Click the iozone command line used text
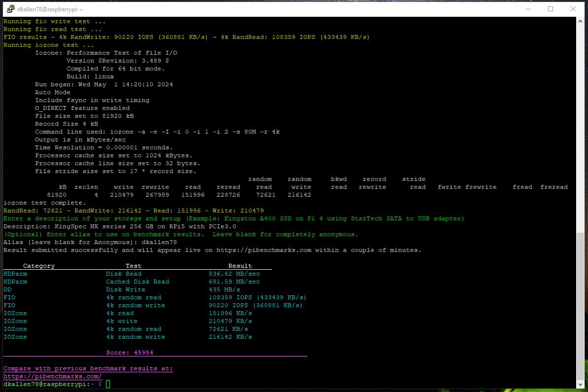Viewport: 588px width, 392px height. coord(157,132)
